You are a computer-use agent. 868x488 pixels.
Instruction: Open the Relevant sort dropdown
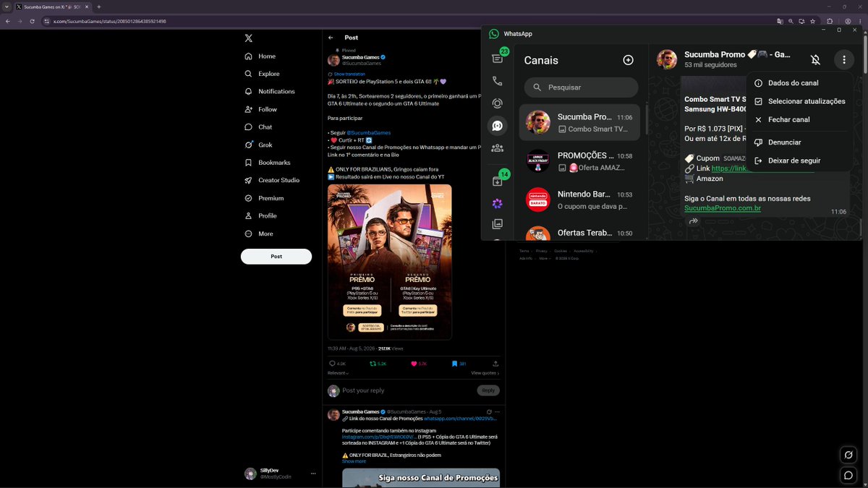point(338,373)
